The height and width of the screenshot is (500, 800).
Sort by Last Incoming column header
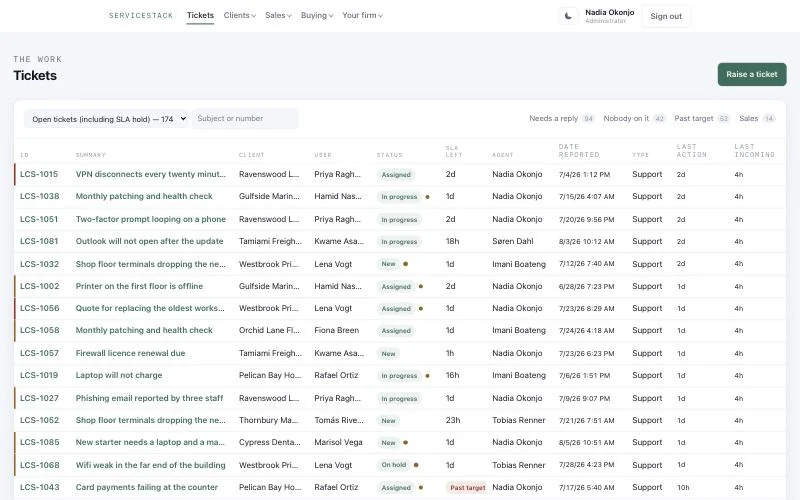coord(754,151)
